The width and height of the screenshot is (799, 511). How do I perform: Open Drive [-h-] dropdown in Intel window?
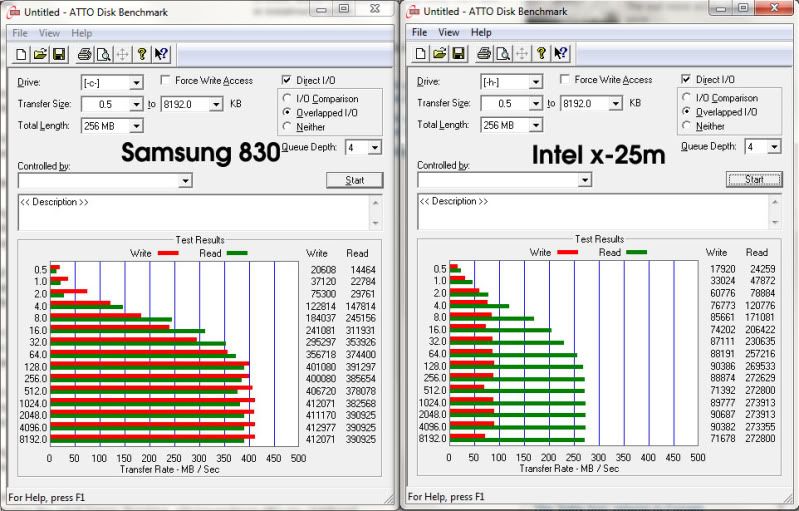point(536,82)
